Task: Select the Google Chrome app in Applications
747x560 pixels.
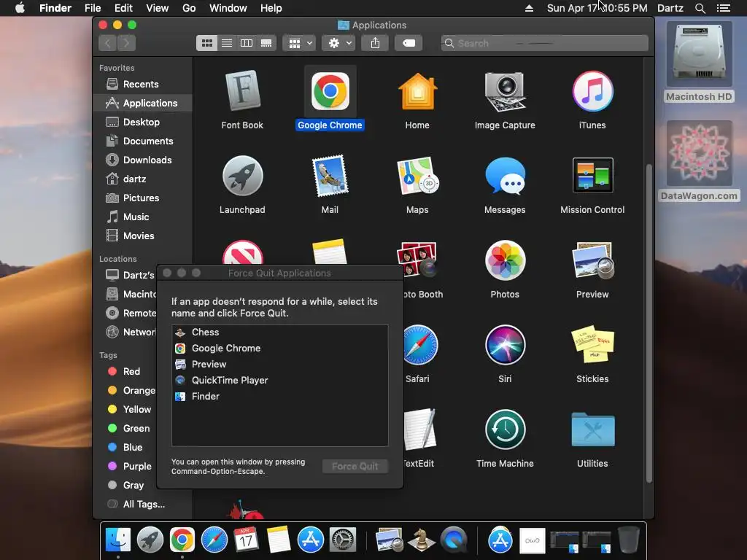Action: click(x=330, y=91)
